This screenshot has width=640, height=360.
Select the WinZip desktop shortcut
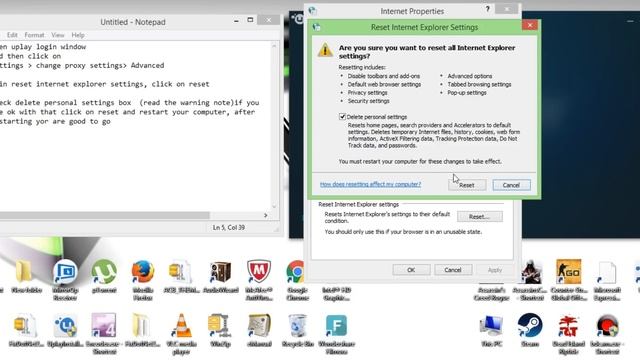point(220,330)
